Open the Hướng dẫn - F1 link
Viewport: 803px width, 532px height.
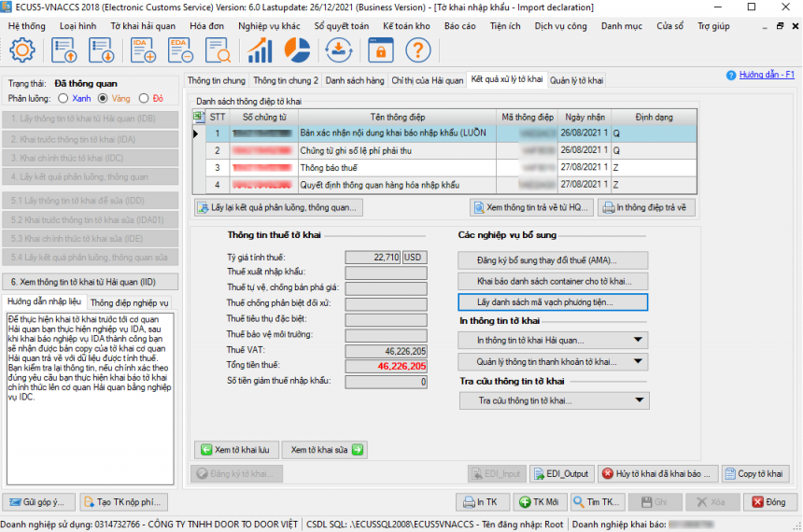click(x=767, y=76)
